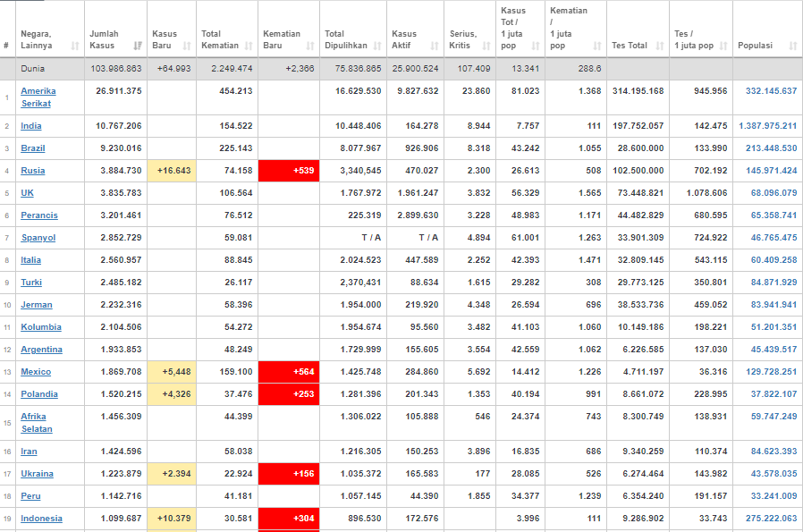Open the Peru country link

point(30,496)
